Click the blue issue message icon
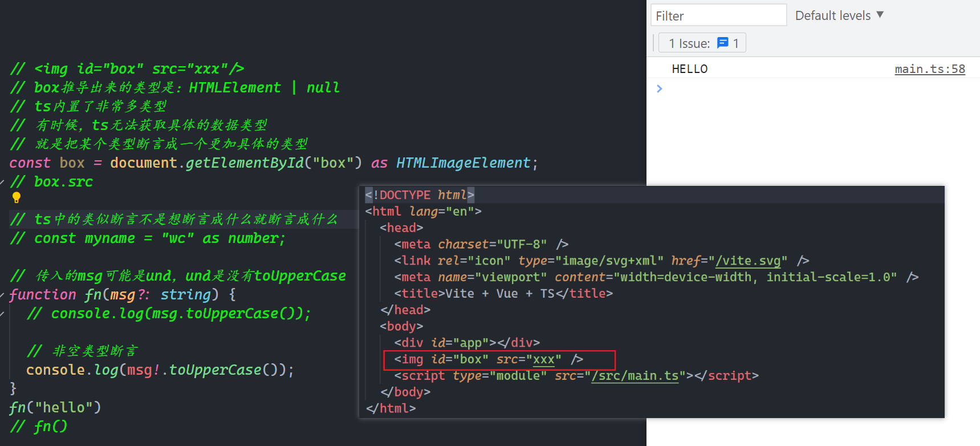Screen dimensions: 980x446 tap(722, 43)
